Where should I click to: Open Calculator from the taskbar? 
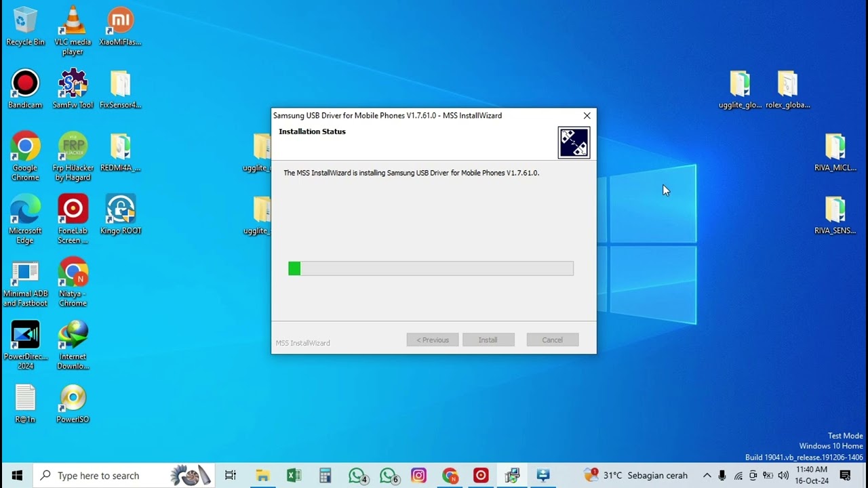[x=325, y=475]
